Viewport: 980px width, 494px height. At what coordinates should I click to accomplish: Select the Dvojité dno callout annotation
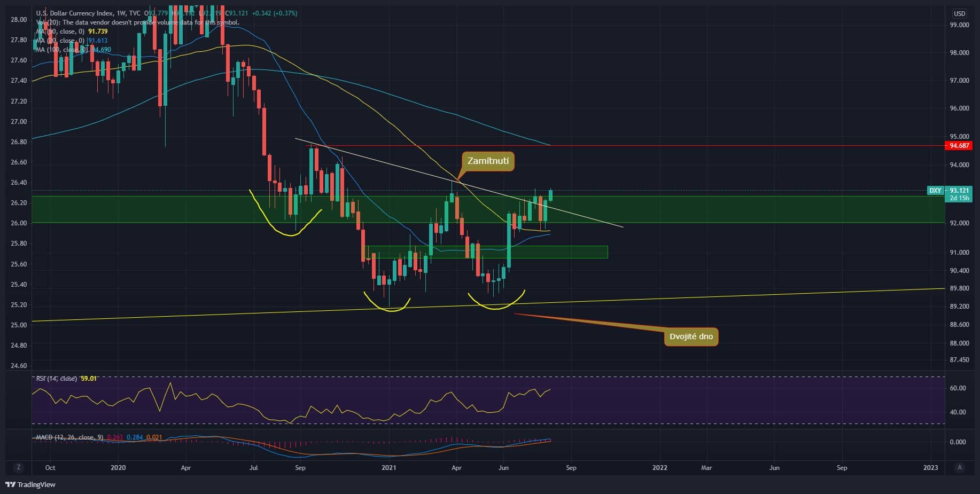[x=691, y=336]
